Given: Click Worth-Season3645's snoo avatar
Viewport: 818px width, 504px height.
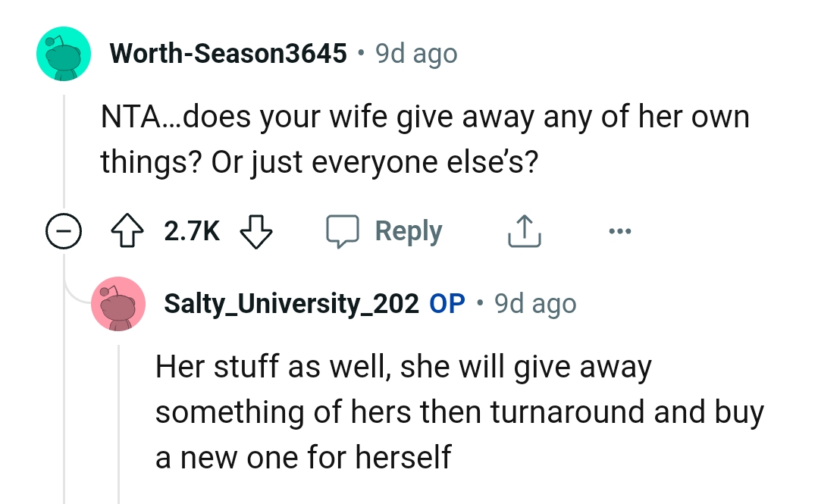Looking at the screenshot, I should tap(64, 53).
